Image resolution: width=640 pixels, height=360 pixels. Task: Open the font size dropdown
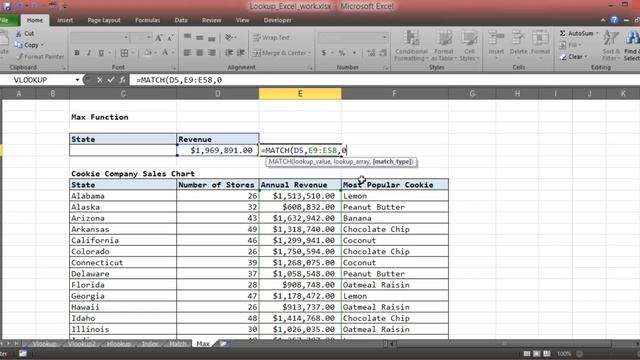pos(149,38)
